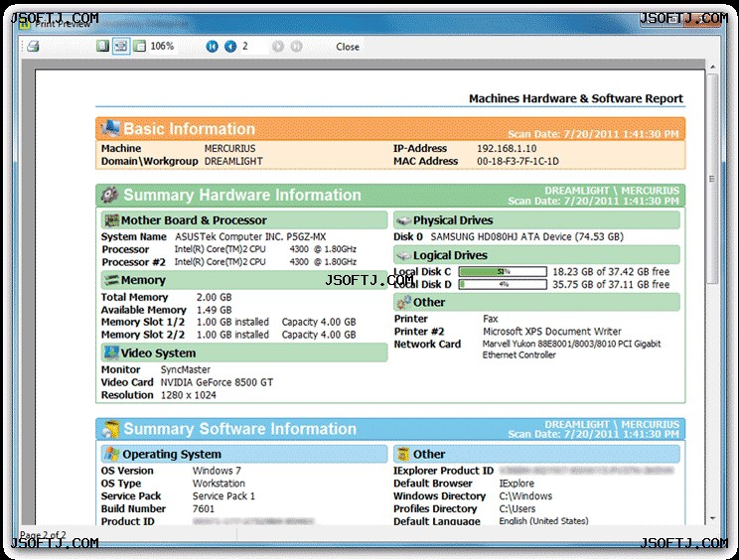This screenshot has height=560, width=739.
Task: Click the Default Language value English (United States)
Action: pos(543,521)
